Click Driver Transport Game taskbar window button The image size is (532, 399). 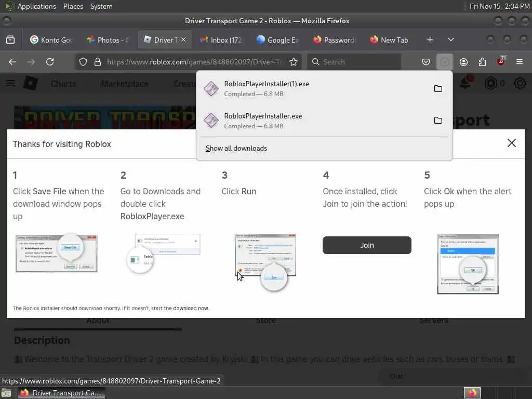[61, 393]
